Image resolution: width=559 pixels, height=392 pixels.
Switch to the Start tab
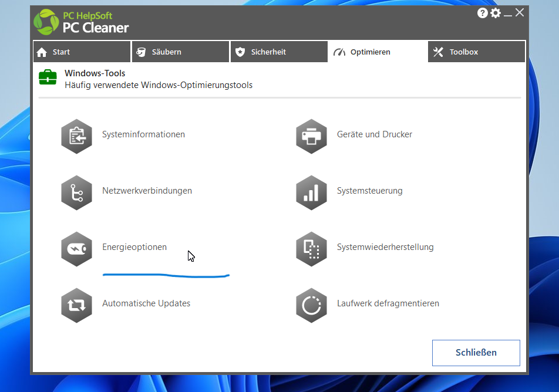(x=82, y=52)
